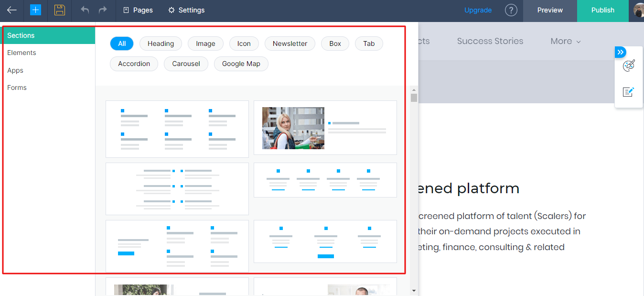Select the Google Map filter chip
Viewport: 644px width, 296px height.
pos(241,64)
